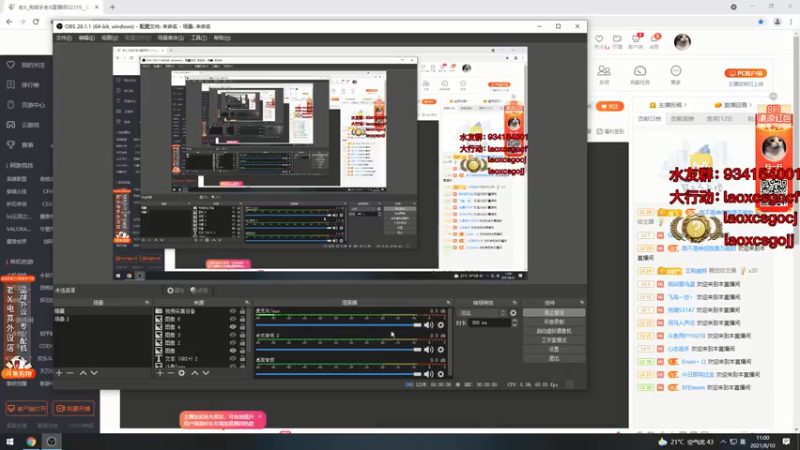Viewport: 800px width, 450px height.
Task: Click 开始录制 button in OBS controls
Action: coord(554,322)
